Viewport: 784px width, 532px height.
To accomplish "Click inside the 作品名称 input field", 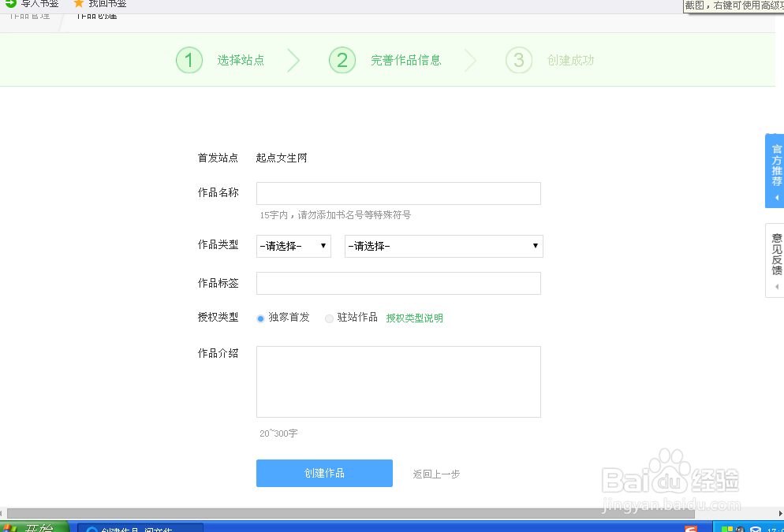I will [398, 193].
